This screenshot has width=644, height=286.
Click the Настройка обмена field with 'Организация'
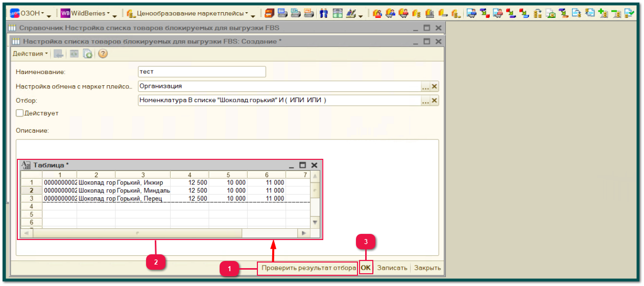[279, 86]
